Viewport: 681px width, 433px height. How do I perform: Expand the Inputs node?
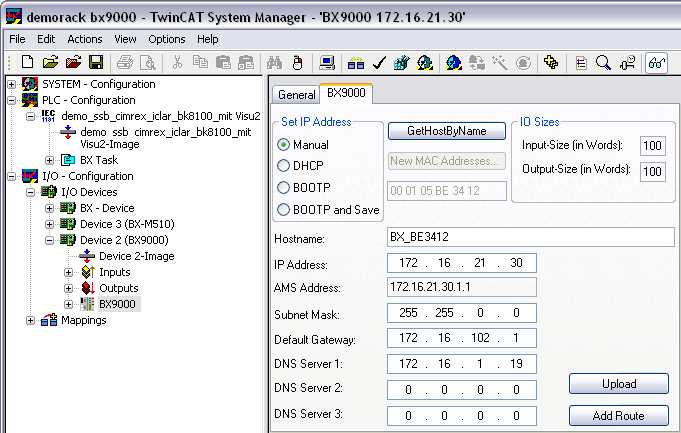point(69,272)
